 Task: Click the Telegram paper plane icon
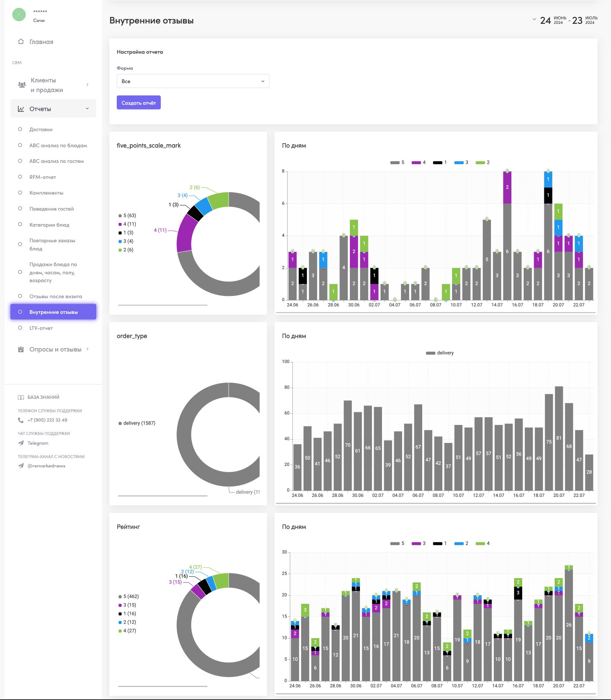tap(21, 443)
